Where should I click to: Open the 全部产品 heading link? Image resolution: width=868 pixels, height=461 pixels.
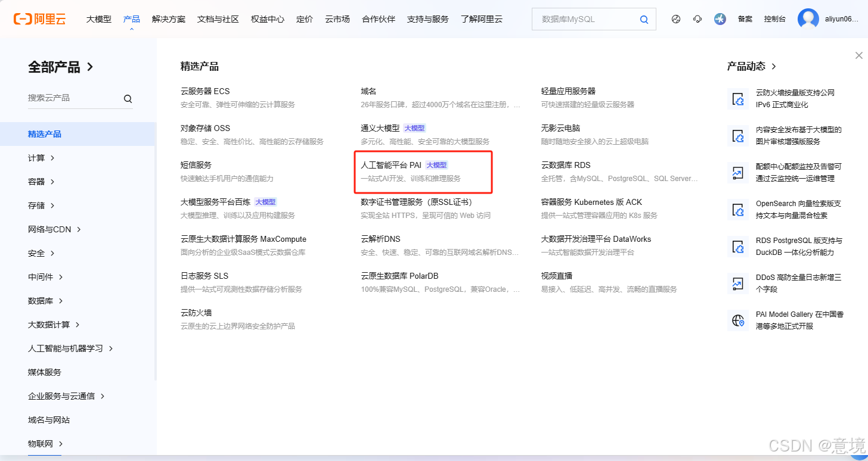coord(61,67)
